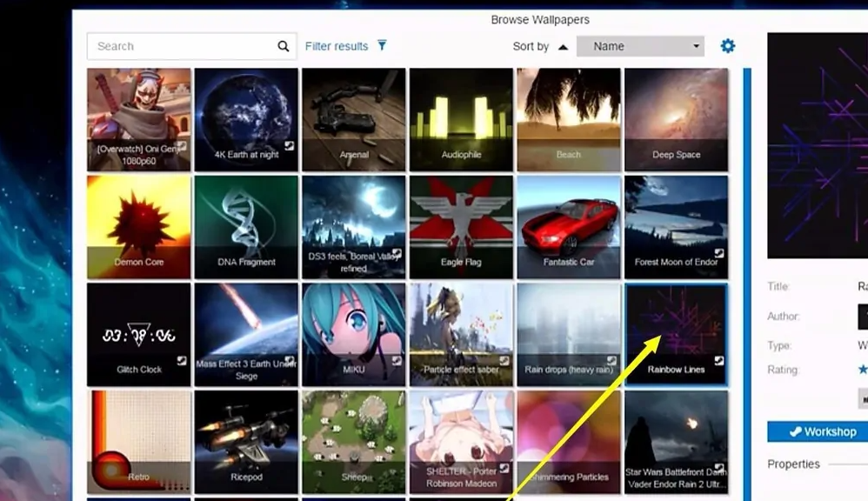Open the blue gear settings icon

[x=728, y=46]
